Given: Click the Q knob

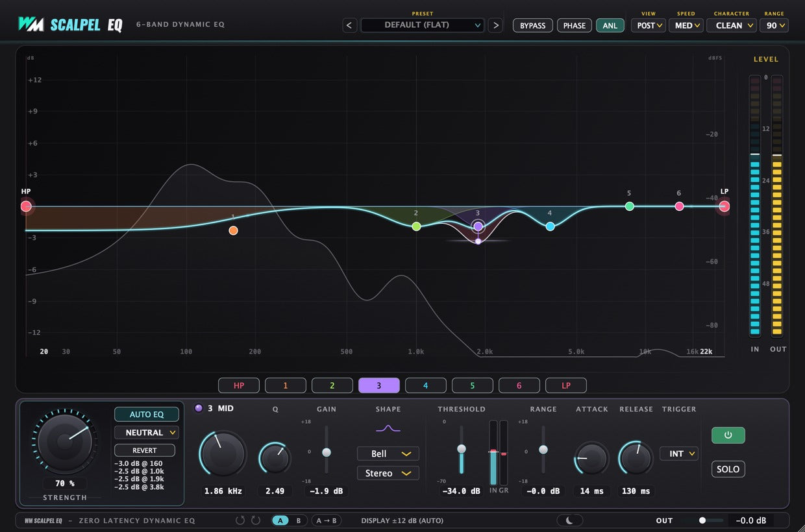Looking at the screenshot, I should pyautogui.click(x=276, y=459).
